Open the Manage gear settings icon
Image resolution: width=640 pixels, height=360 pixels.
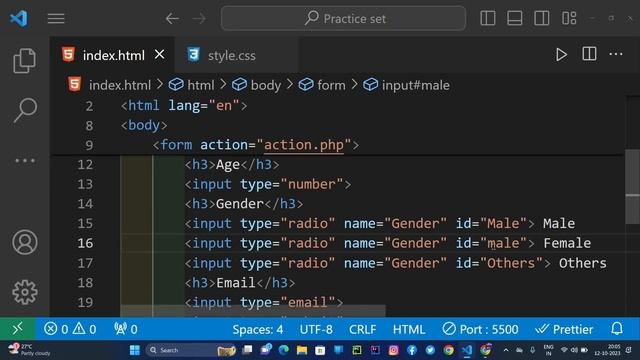pos(25,292)
